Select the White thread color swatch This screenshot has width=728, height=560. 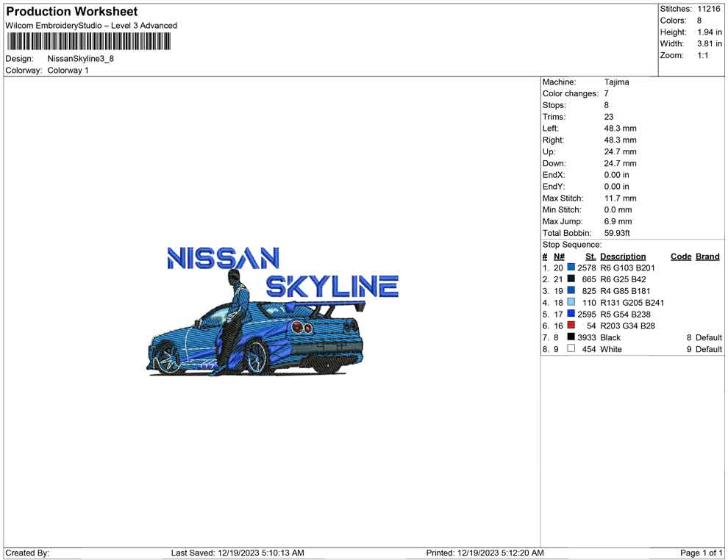[571, 349]
